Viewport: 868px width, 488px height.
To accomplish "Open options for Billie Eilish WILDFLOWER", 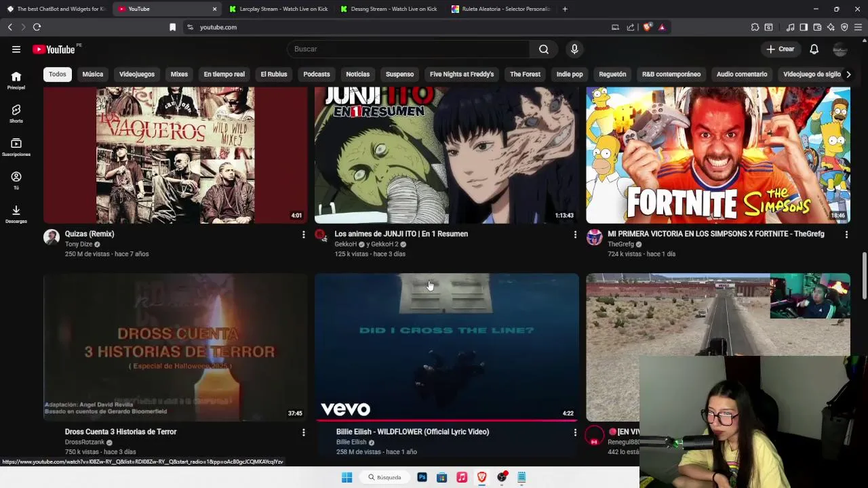I will 575,432.
